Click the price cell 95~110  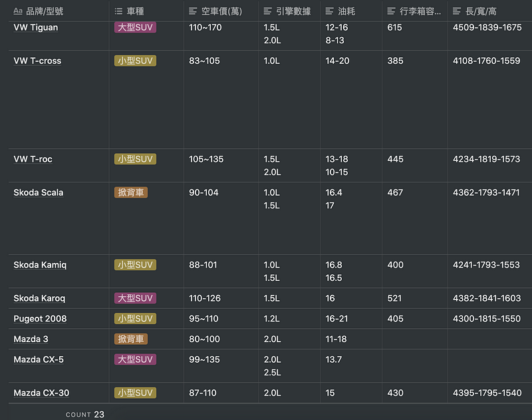pyautogui.click(x=221, y=318)
